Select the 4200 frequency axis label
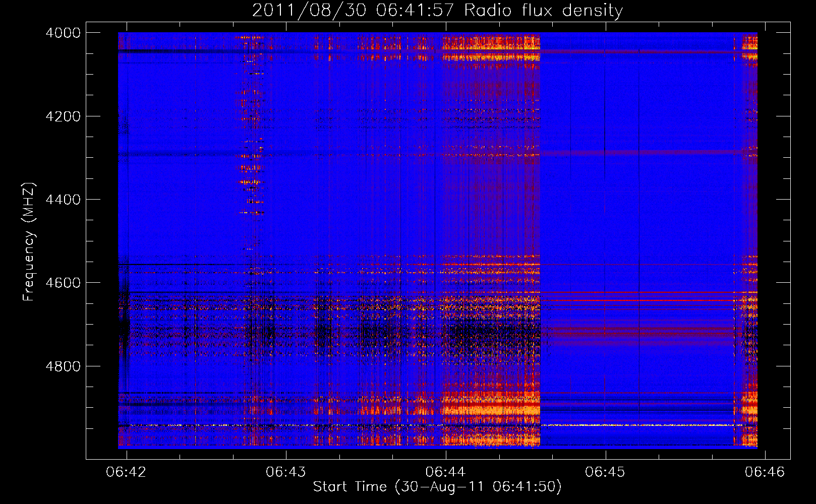Image resolution: width=816 pixels, height=504 pixels. 63,116
